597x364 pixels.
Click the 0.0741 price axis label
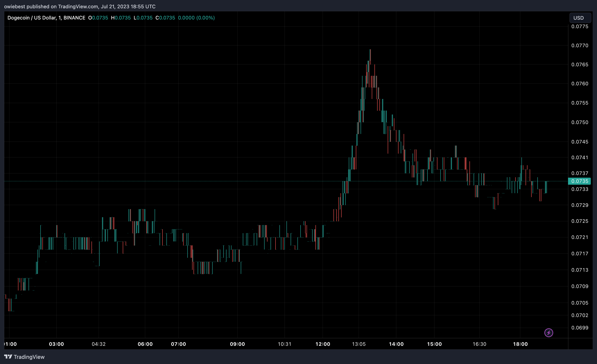coord(580,158)
